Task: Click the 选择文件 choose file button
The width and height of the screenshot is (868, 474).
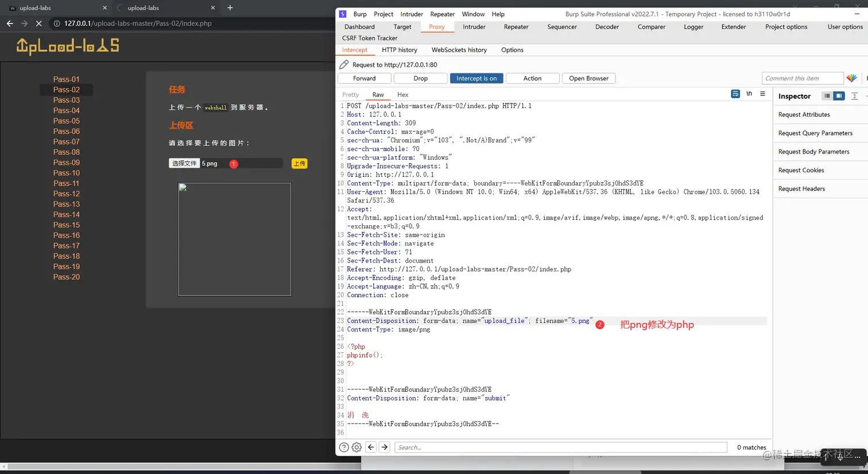Action: tap(184, 163)
